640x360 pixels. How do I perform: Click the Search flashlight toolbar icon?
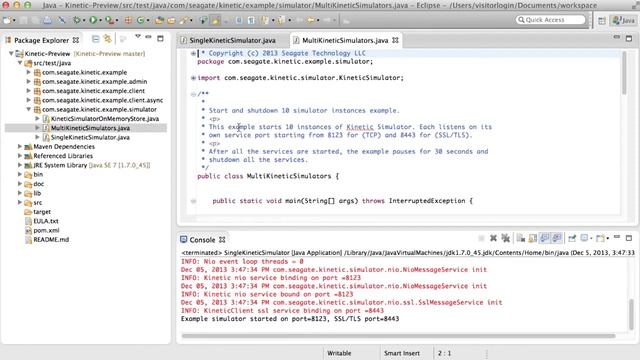[x=184, y=20]
